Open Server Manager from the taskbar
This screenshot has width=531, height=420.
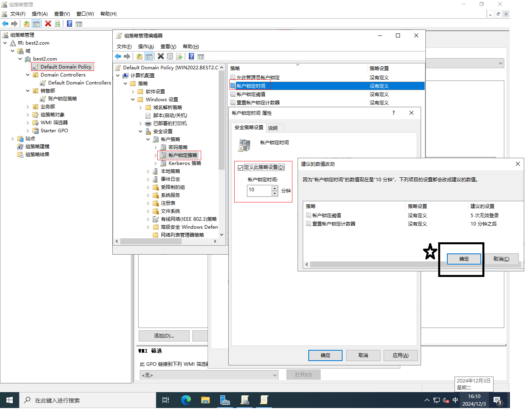225,400
